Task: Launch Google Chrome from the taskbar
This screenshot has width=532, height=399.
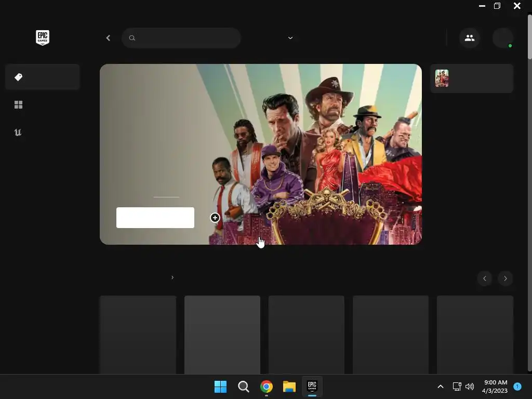Action: click(x=267, y=387)
